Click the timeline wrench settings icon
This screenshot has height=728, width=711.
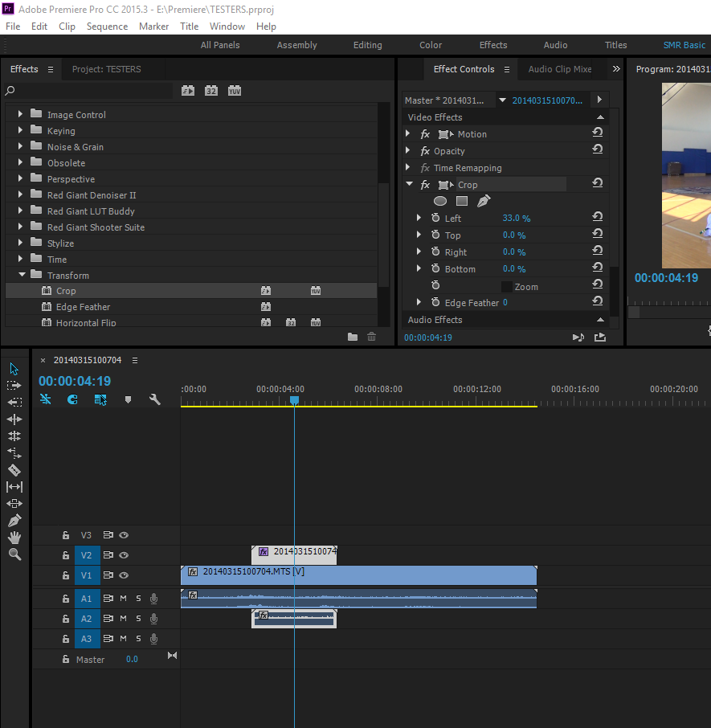(x=155, y=399)
